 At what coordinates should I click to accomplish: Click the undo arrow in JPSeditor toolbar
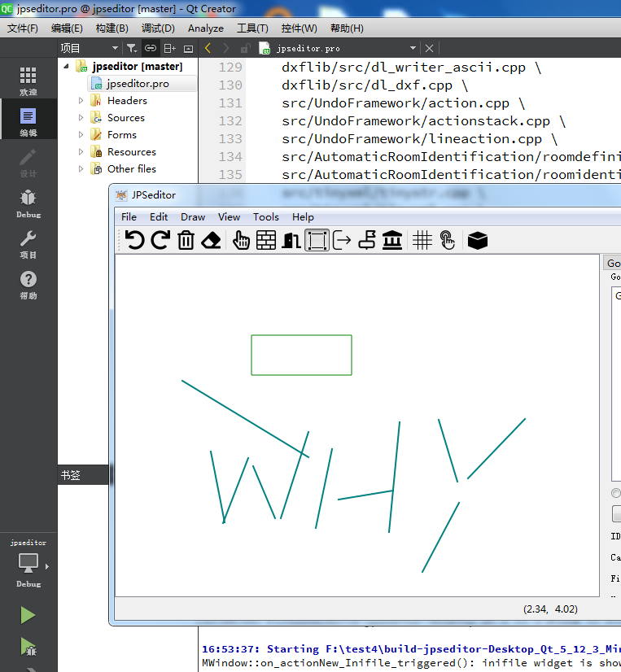134,240
